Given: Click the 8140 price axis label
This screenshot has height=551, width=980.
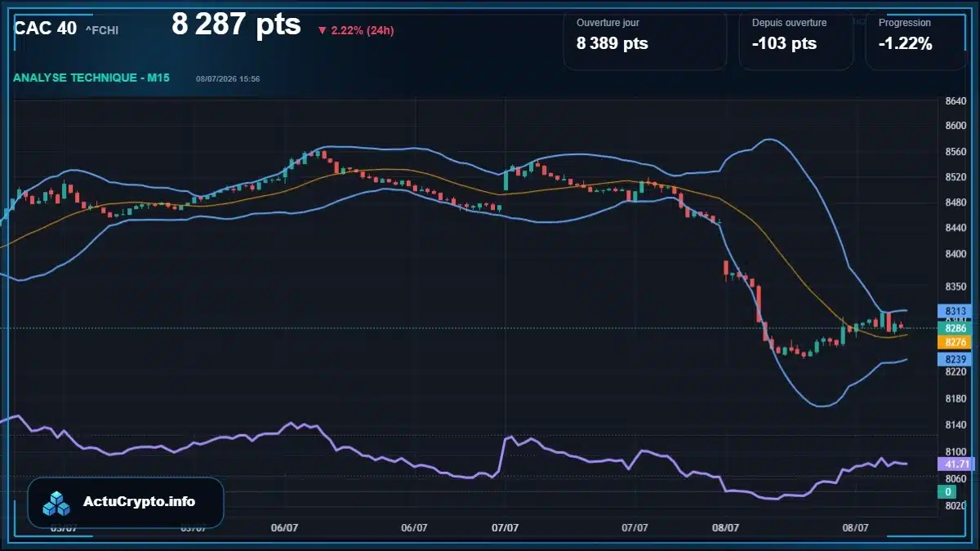Looking at the screenshot, I should coord(955,425).
